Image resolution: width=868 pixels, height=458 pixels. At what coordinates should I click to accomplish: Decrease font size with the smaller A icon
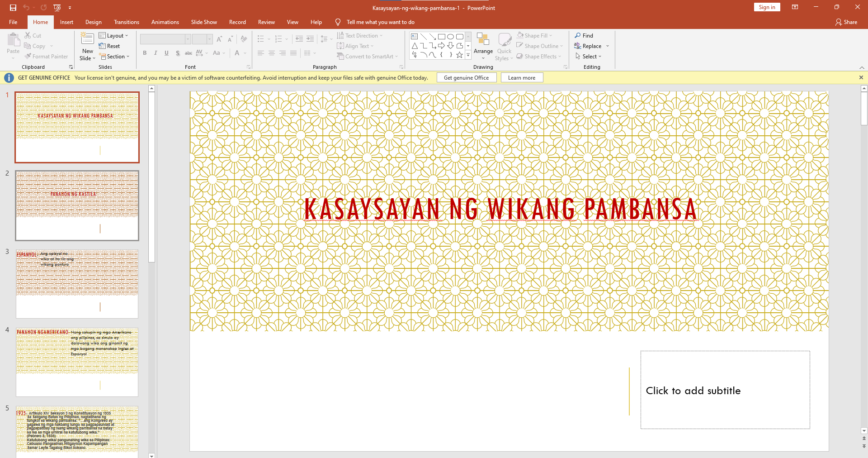(230, 39)
